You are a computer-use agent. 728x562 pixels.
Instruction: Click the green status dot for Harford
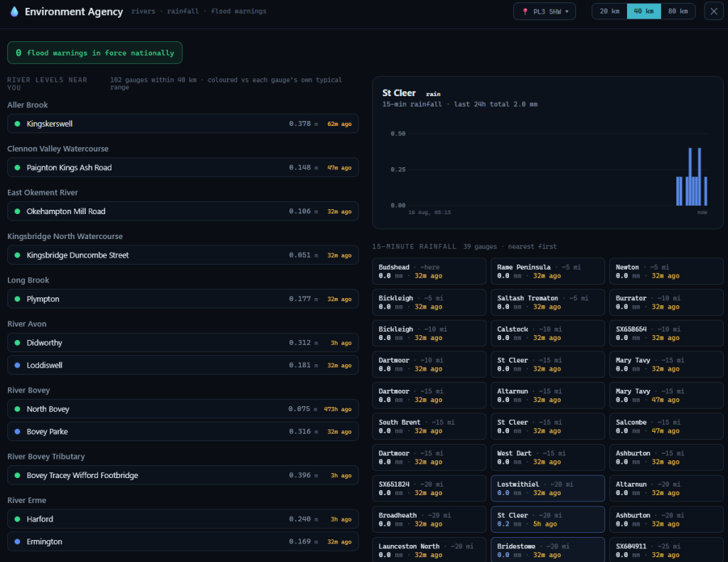17,520
